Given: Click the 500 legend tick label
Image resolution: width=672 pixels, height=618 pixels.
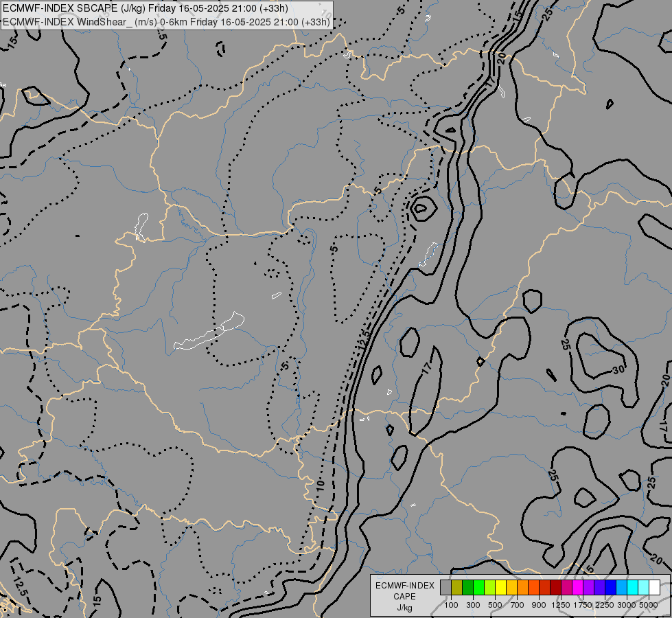Looking at the screenshot, I should pyautogui.click(x=495, y=605).
